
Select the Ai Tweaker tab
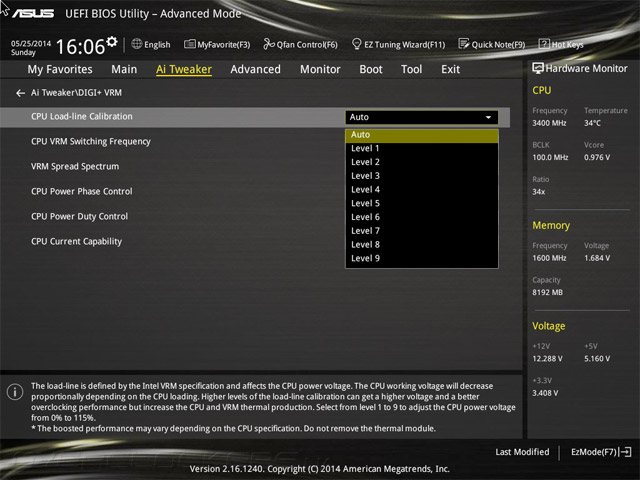coord(184,69)
